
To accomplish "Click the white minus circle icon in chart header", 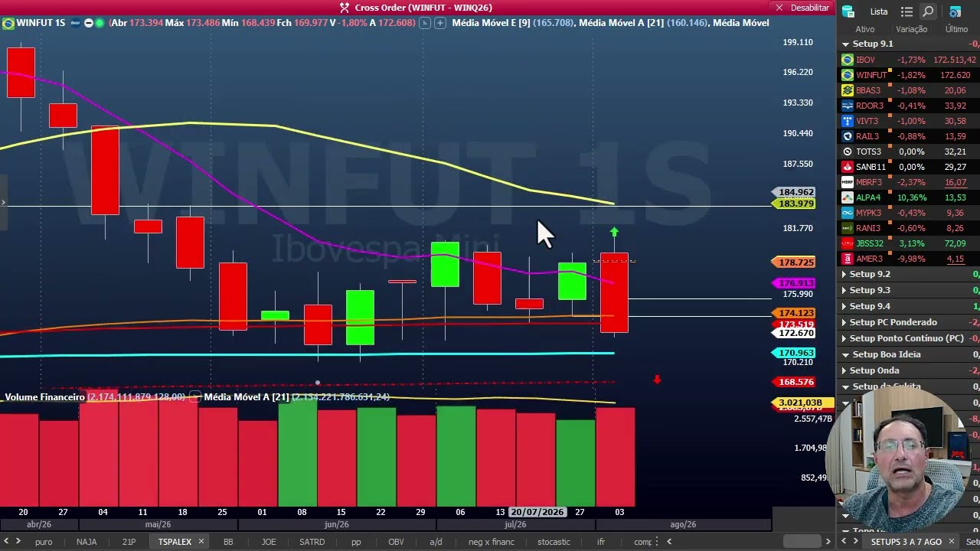I will (88, 23).
